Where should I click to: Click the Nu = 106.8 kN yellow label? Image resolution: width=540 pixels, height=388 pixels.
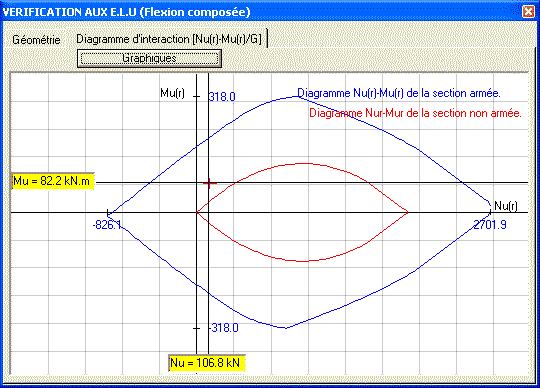[x=207, y=363]
